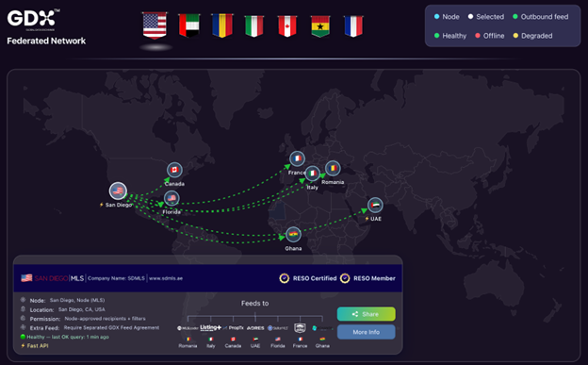Select the United States flag pennant
Viewport: 588px width, 365px height.
click(x=155, y=25)
